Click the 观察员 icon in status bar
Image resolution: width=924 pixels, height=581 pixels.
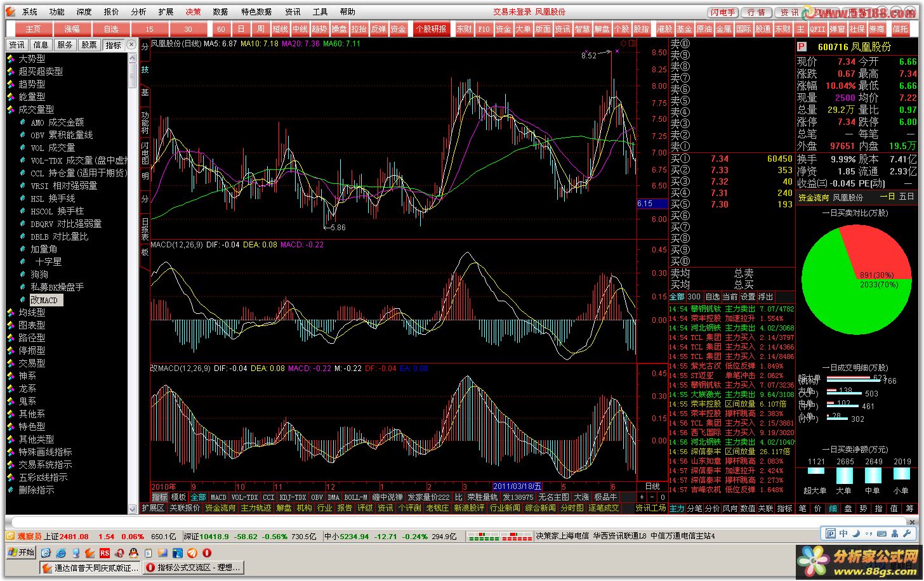tap(11, 537)
